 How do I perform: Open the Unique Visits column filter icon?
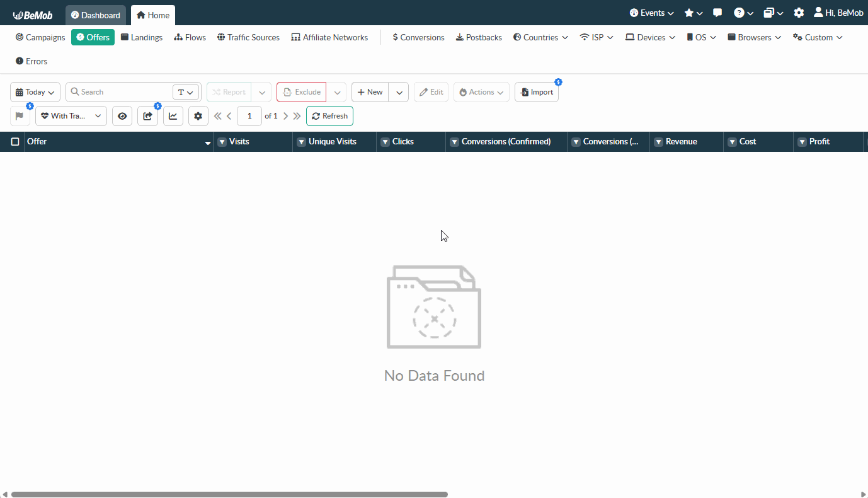point(301,142)
